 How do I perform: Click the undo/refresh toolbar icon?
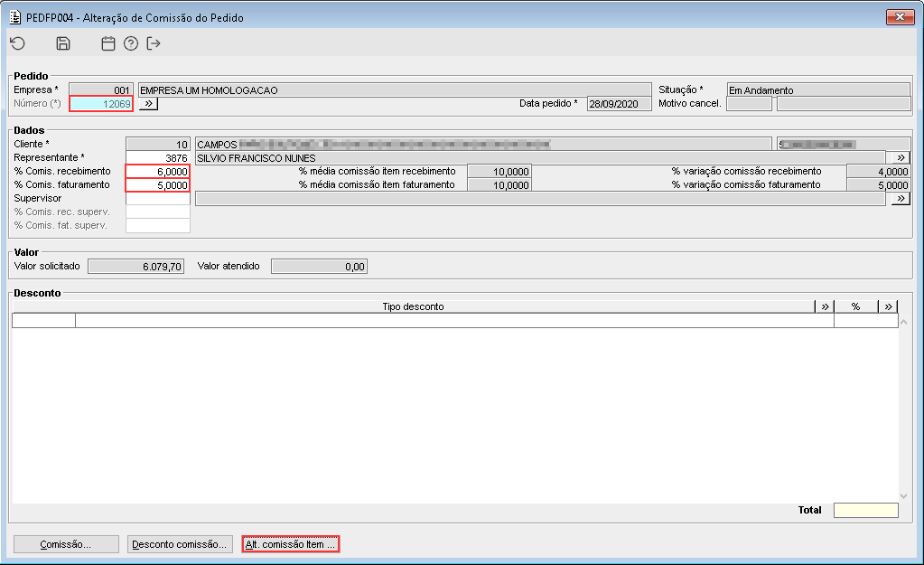(x=18, y=43)
